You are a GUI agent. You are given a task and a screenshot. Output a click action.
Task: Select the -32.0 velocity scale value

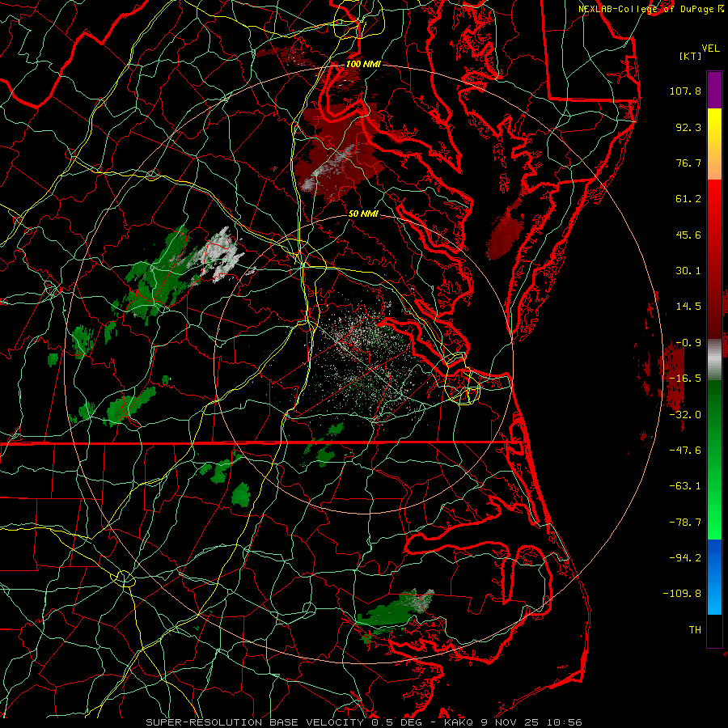(x=685, y=415)
